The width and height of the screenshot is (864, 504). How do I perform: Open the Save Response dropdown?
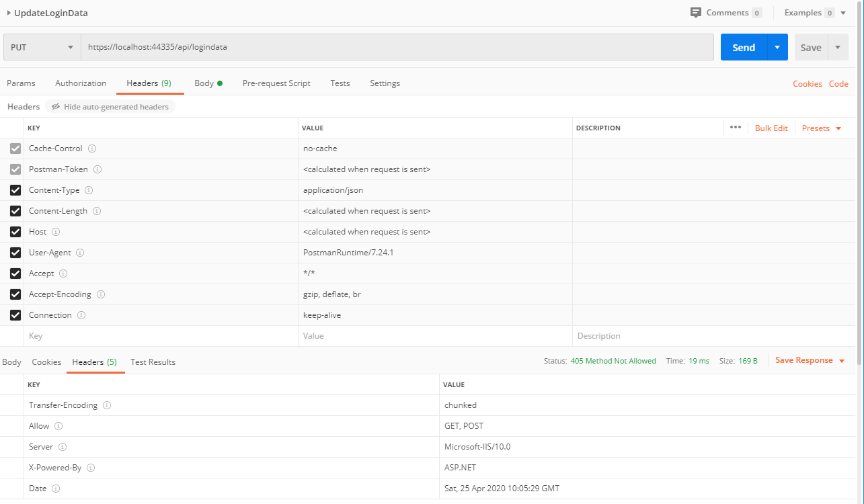click(x=810, y=361)
